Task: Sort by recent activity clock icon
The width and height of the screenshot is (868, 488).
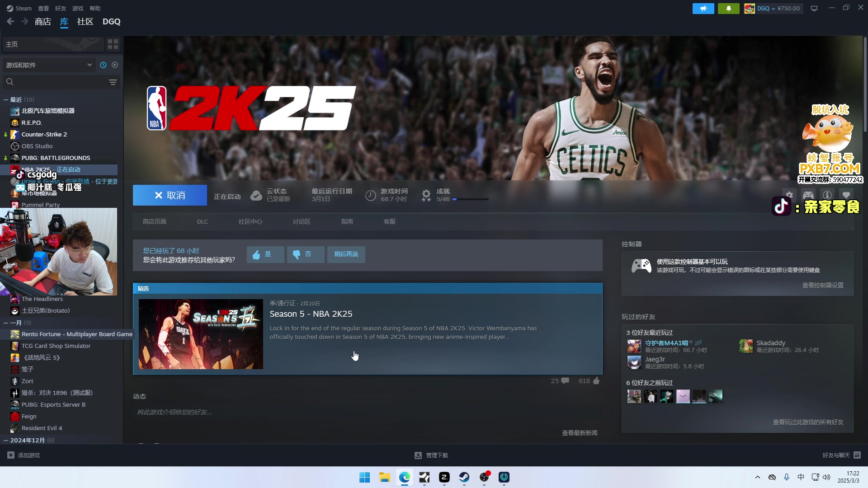Action: tap(103, 65)
